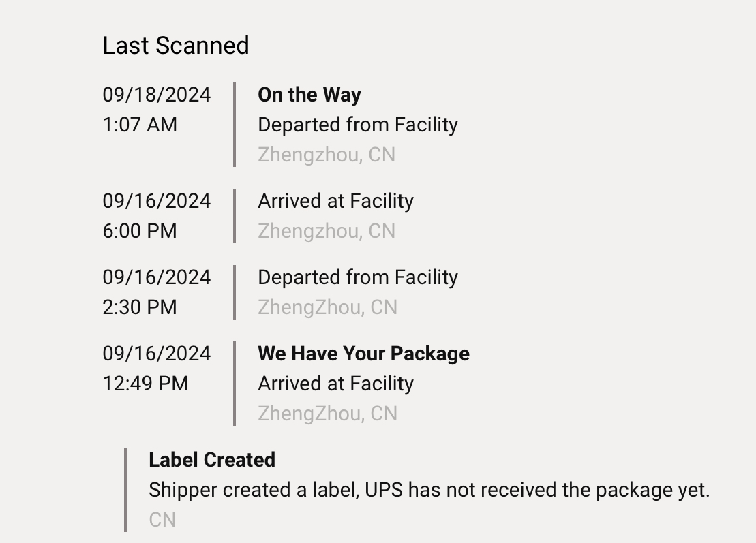The height and width of the screenshot is (543, 756).
Task: Click the 'Last Scanned' heading
Action: tap(175, 46)
